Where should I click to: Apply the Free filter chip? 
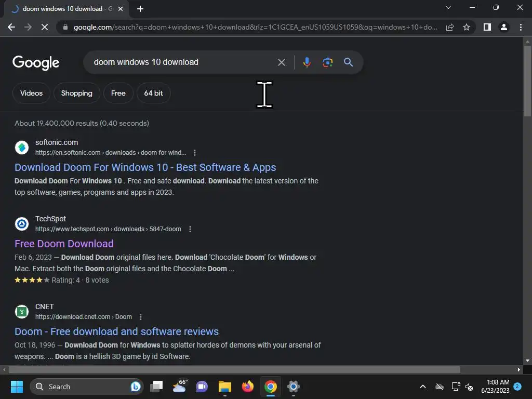[118, 93]
